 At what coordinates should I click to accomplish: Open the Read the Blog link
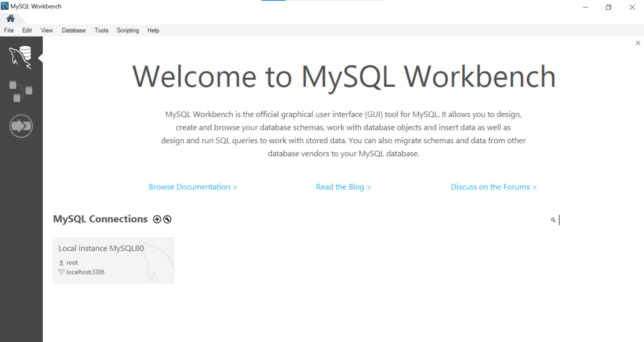(x=343, y=187)
